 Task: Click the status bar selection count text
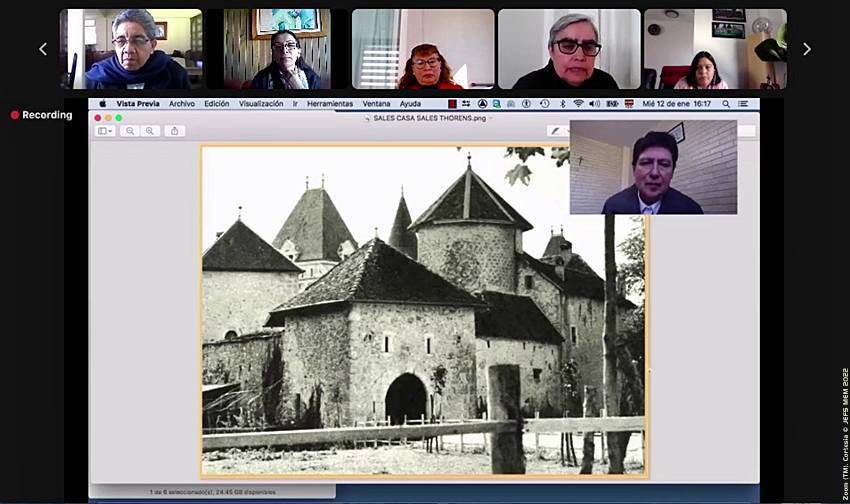point(212,492)
